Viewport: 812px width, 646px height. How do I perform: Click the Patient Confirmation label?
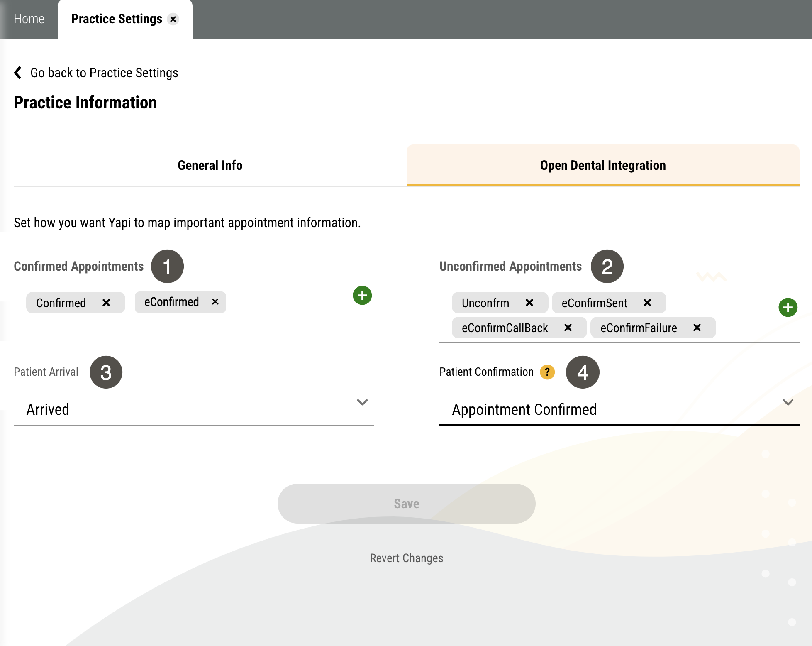tap(486, 372)
